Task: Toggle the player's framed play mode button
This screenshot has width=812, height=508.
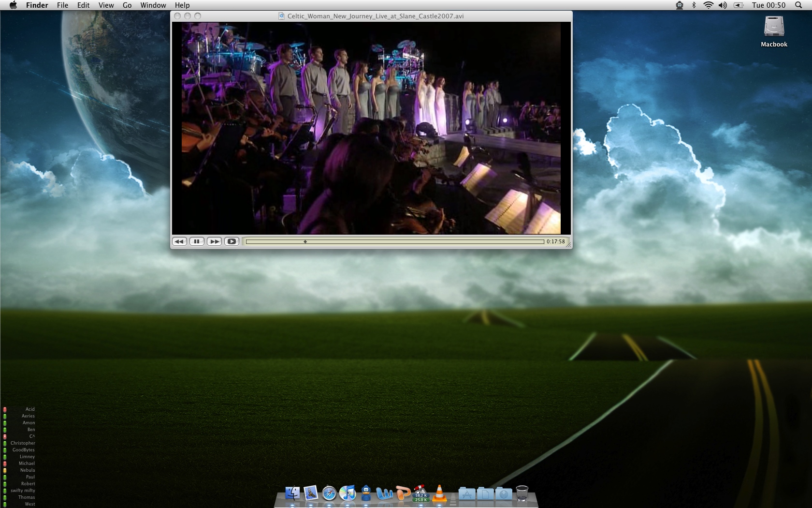Action: [232, 241]
